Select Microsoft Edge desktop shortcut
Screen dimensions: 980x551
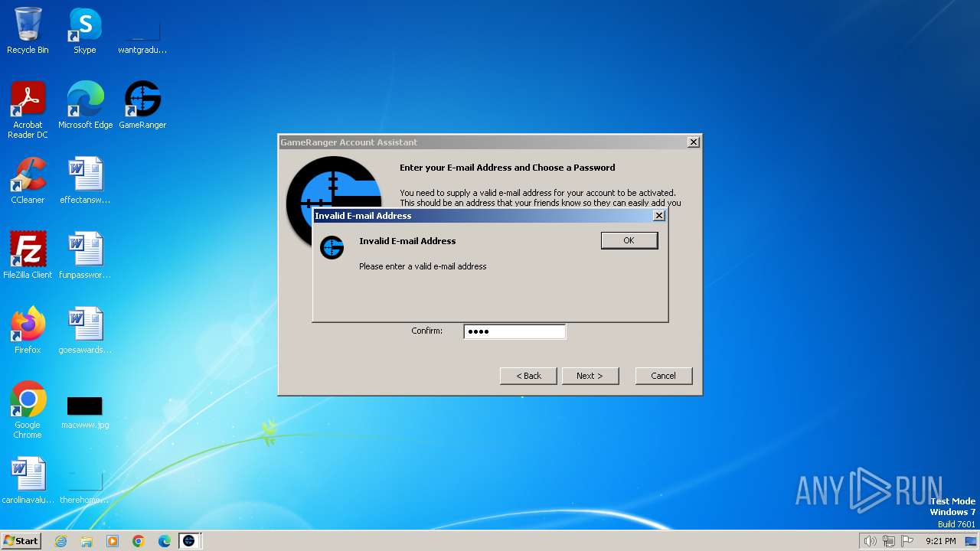(85, 106)
